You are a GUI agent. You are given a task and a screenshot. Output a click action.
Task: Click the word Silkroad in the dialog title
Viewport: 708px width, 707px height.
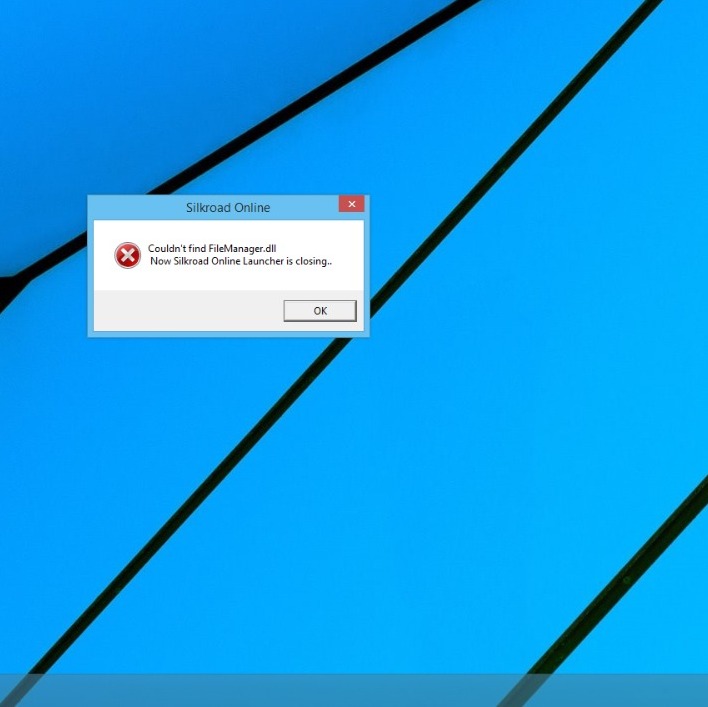(x=208, y=208)
